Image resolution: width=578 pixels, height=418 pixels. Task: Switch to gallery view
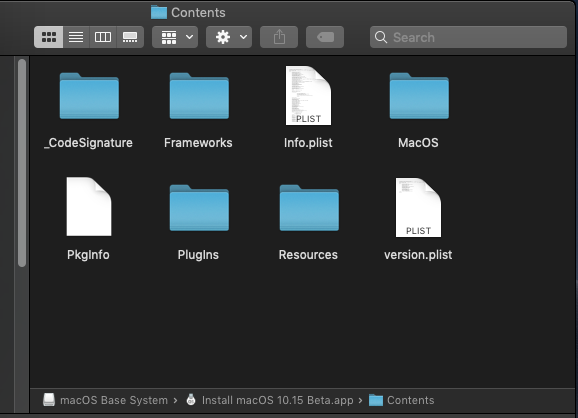[x=130, y=37]
